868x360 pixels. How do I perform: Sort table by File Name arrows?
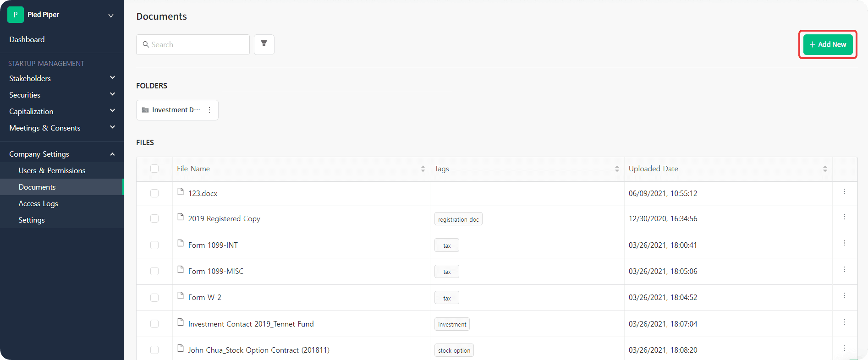[x=423, y=169]
